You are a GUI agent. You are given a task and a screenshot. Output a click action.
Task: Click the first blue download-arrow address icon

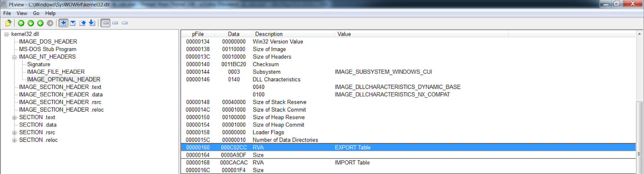[63, 23]
